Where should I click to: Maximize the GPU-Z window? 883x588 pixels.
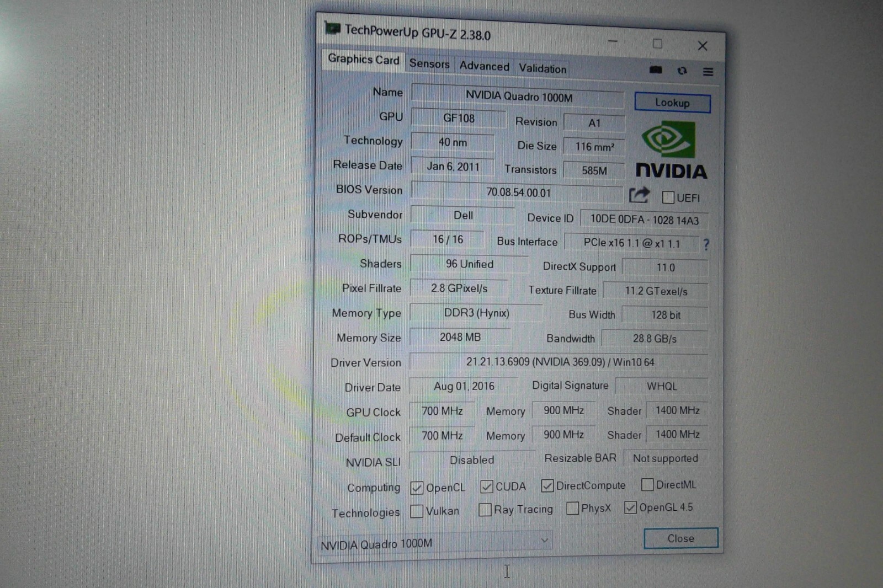[x=657, y=44]
